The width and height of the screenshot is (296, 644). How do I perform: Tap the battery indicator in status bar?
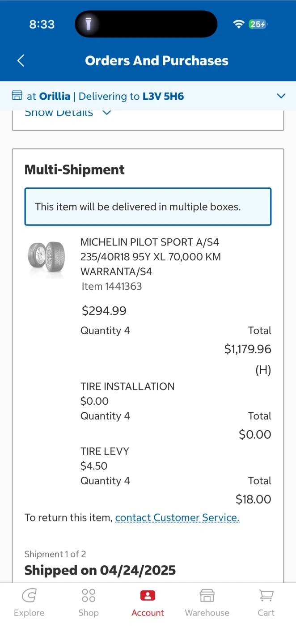[258, 24]
